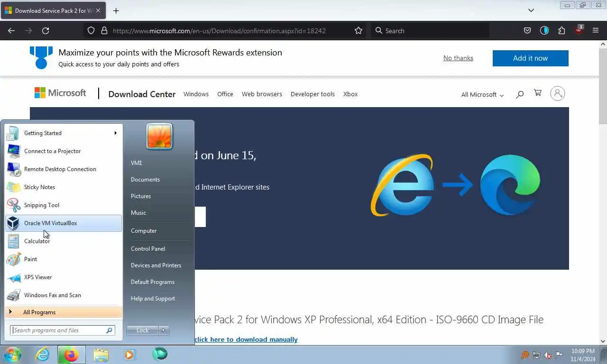Open the list all tabs chevron

click(x=531, y=10)
